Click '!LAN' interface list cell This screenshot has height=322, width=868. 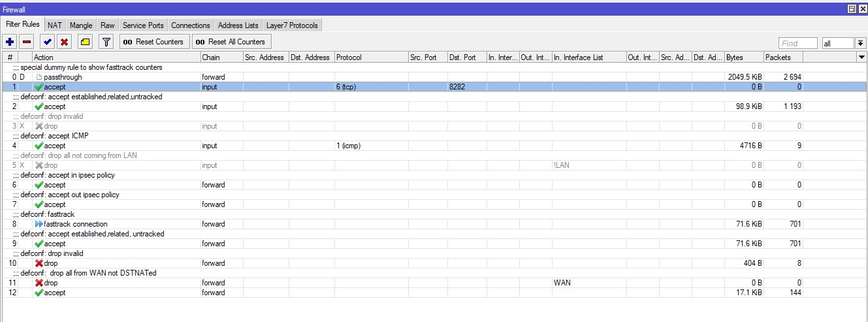589,165
